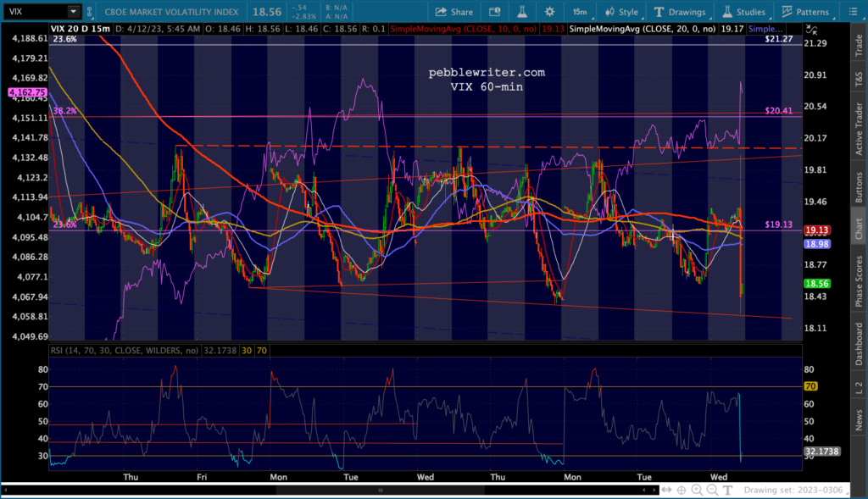Open chart settings gear icon
868x499 pixels.
(x=549, y=12)
